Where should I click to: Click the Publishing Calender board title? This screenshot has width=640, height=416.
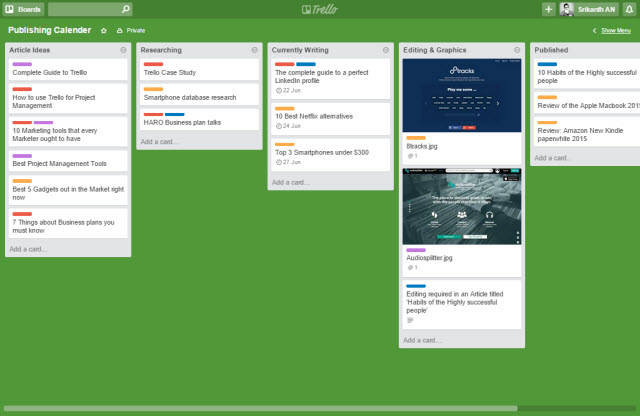[x=49, y=30]
